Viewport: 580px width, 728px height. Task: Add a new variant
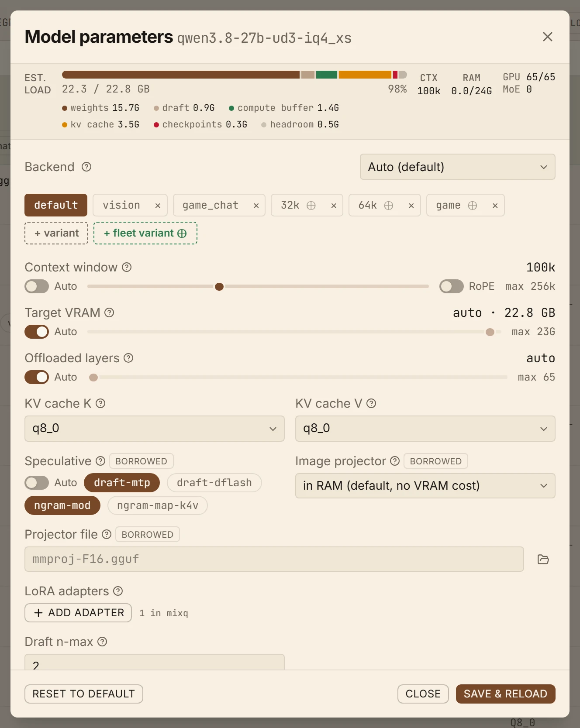point(56,233)
